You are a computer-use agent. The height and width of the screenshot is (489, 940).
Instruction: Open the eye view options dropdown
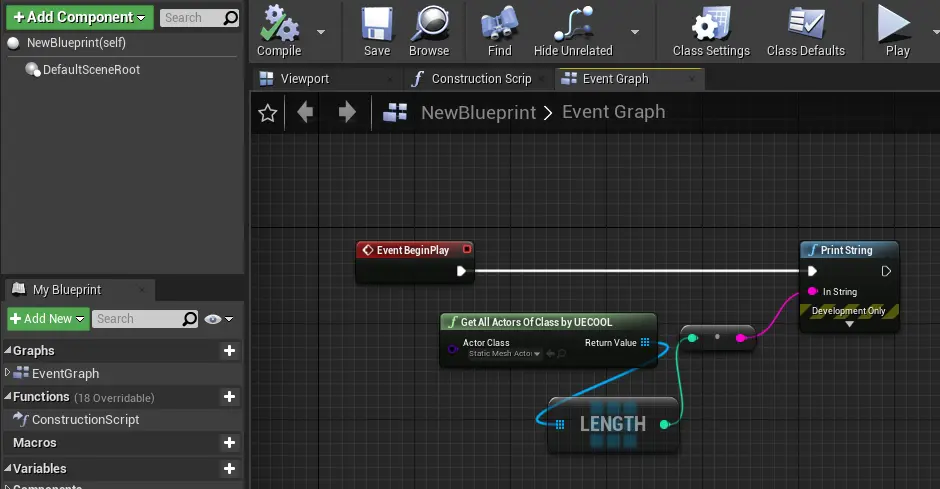pyautogui.click(x=219, y=319)
